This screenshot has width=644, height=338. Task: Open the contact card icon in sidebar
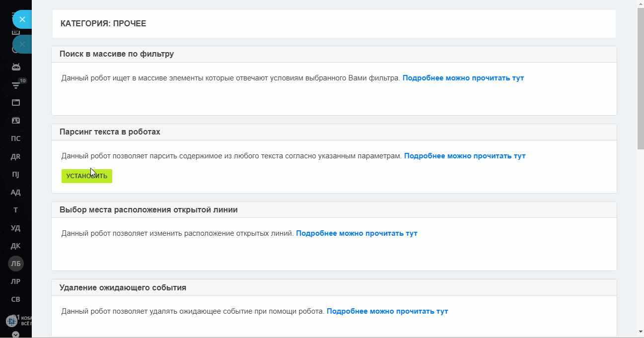click(x=15, y=121)
